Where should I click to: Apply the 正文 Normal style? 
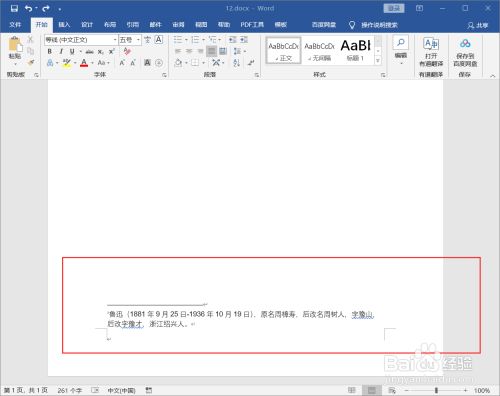[283, 51]
